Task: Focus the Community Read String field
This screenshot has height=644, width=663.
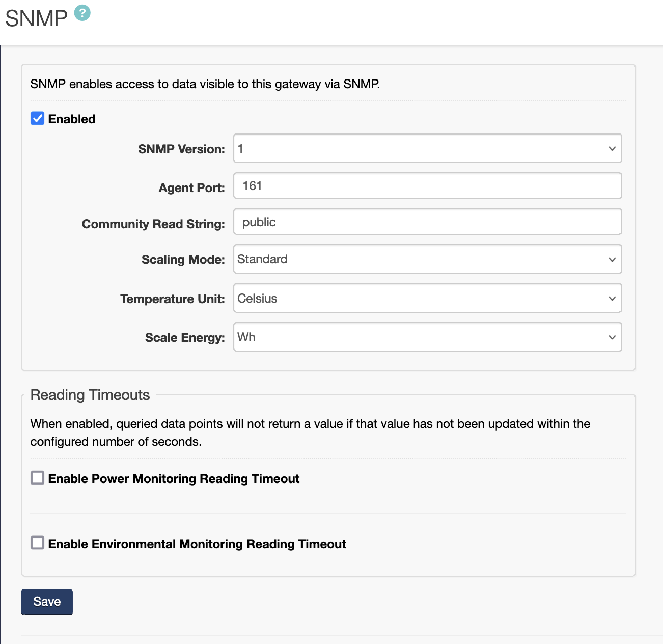Action: point(427,222)
